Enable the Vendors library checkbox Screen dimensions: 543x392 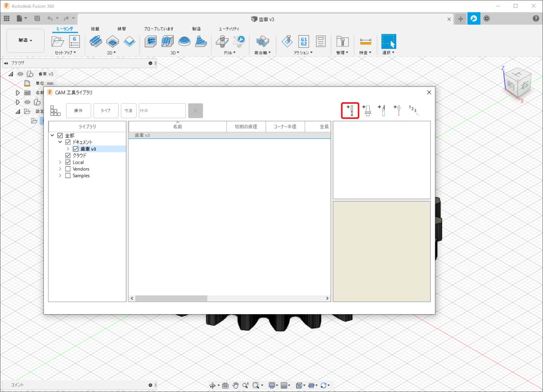click(x=68, y=169)
